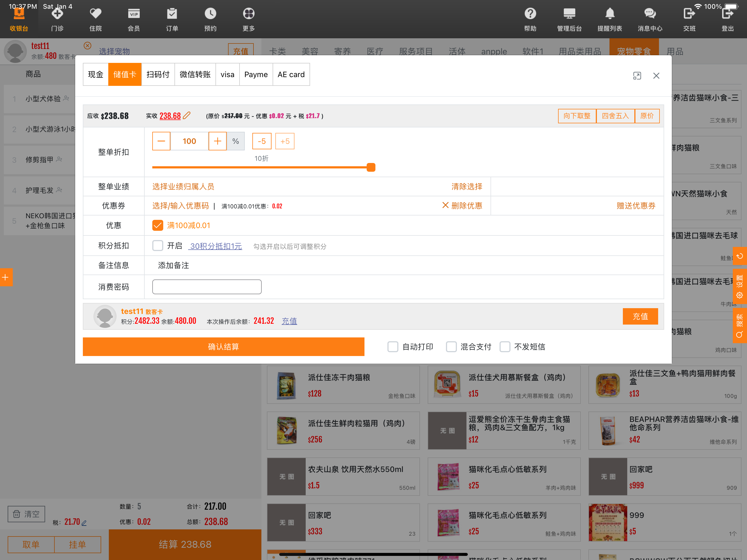The height and width of the screenshot is (560, 747).
Task: Open the 帮助 help icon
Action: click(x=530, y=19)
